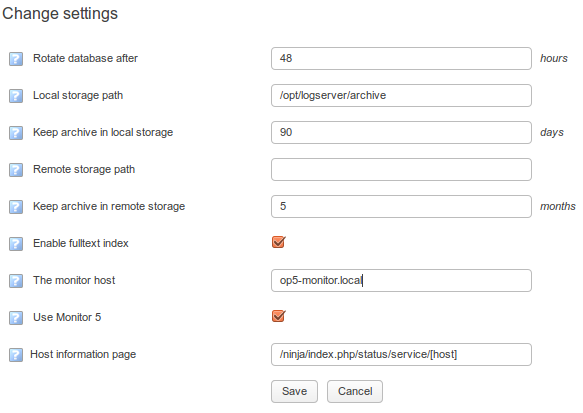Click the 'Keep archive in local storage' label
Screen dimensions: 583x413
(103, 132)
